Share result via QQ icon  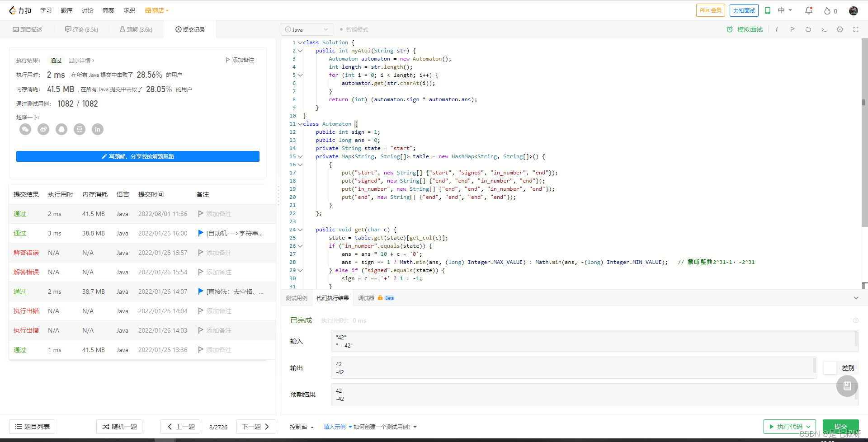61,129
